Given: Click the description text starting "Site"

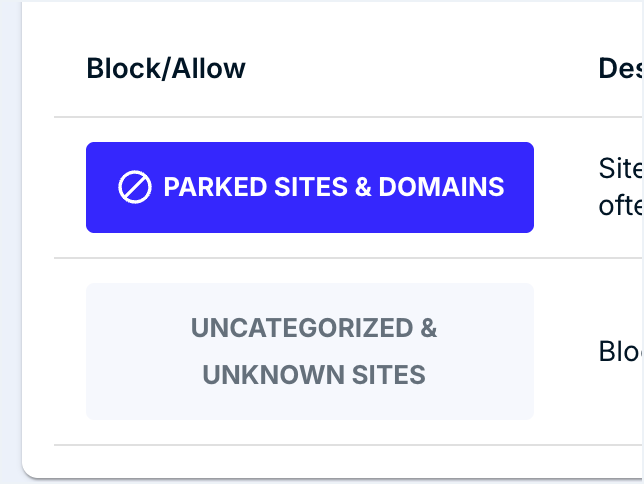Looking at the screenshot, I should coord(621,168).
